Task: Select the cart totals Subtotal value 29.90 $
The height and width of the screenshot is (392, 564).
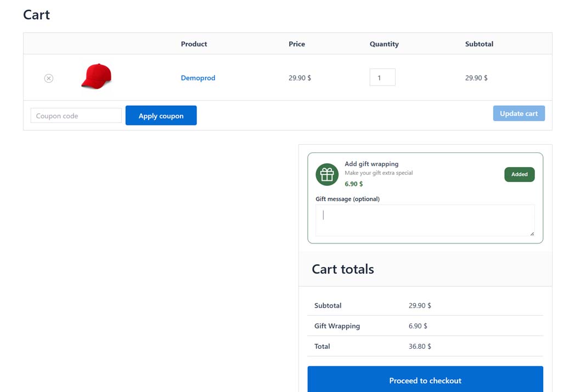Action: [420, 305]
